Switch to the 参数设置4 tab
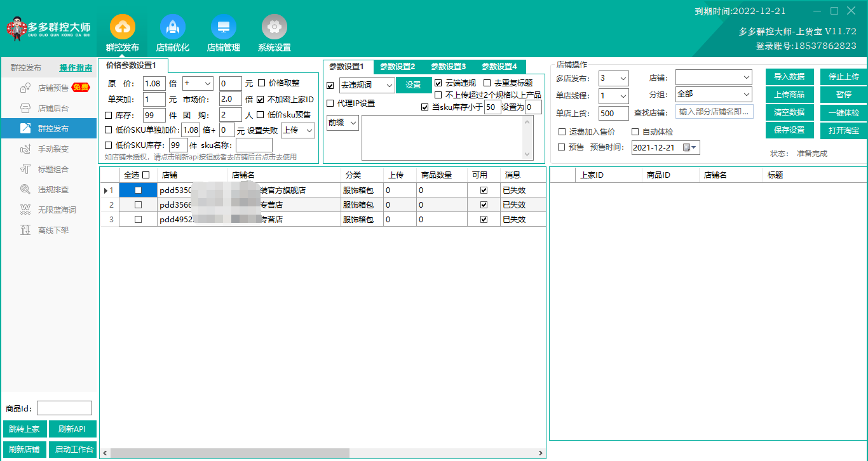Image resolution: width=868 pixels, height=461 pixels. 499,67
